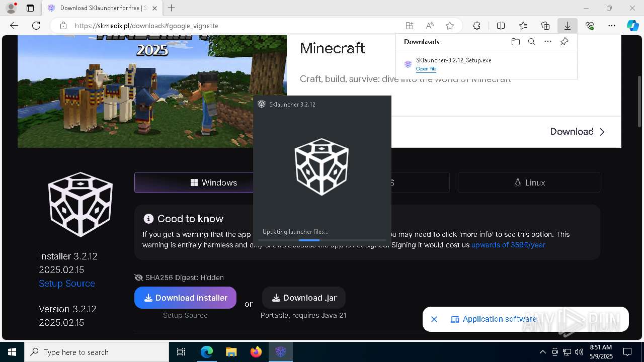Click the Minecraft 2025 banner image

152,91
